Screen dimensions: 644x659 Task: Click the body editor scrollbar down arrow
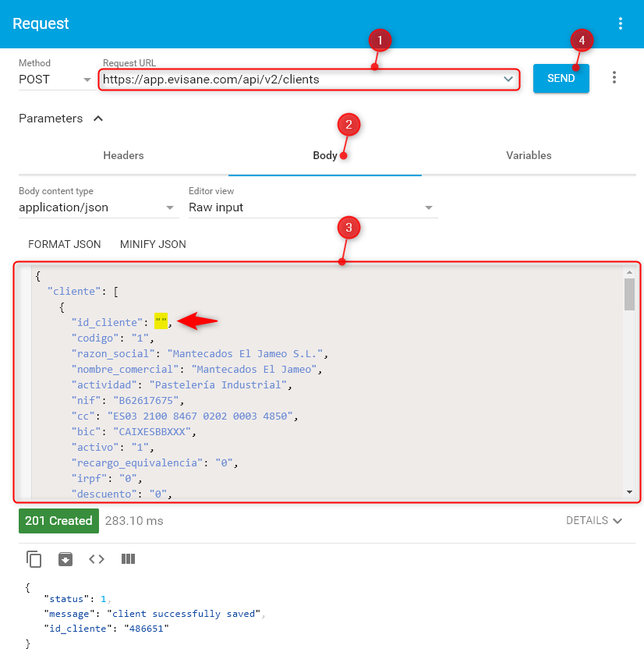point(629,492)
